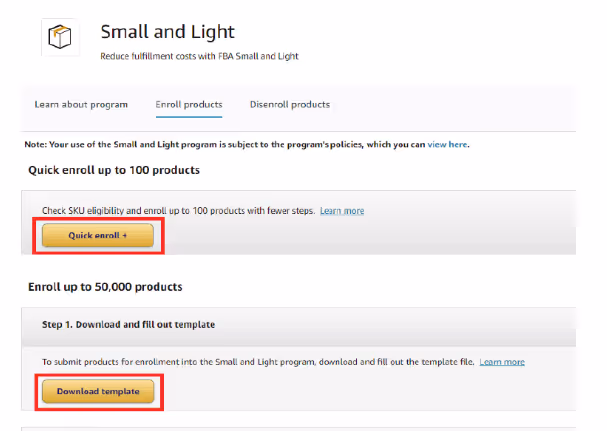Click Learn more beside template file text
This screenshot has height=431, width=607.
(502, 362)
